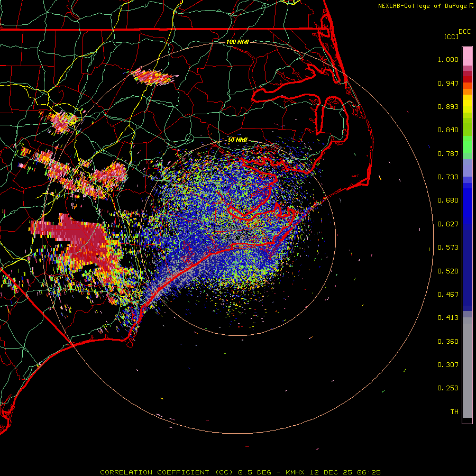
Task: Click the TH threshold label
Action: point(454,412)
